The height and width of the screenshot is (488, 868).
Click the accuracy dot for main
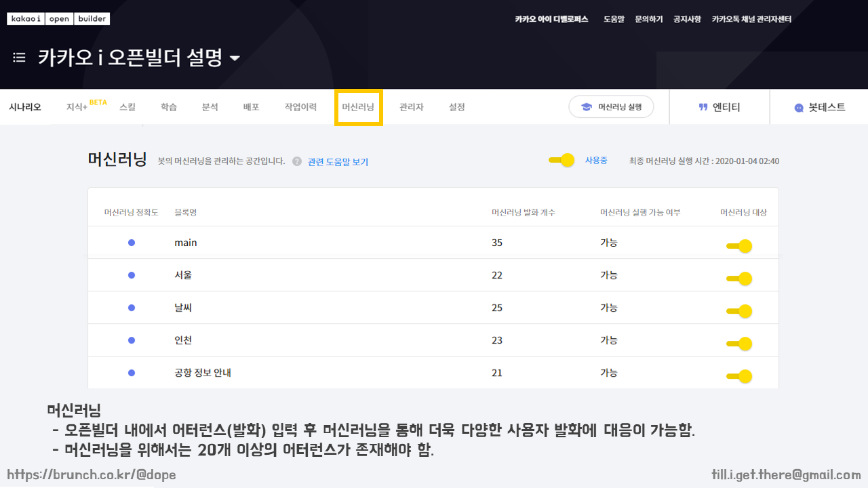[132, 243]
